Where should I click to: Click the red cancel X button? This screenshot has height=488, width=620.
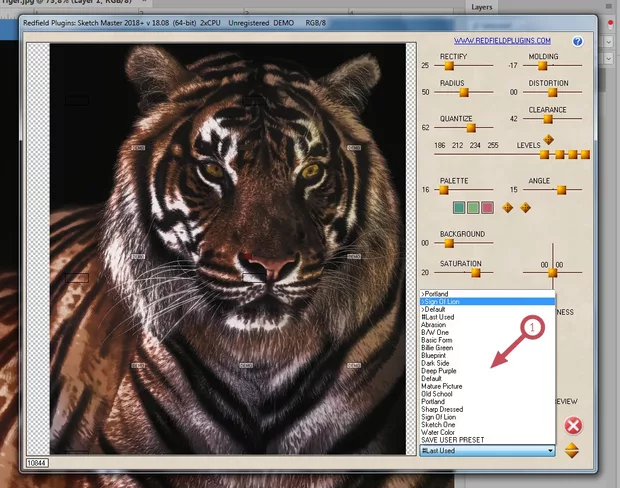(572, 425)
